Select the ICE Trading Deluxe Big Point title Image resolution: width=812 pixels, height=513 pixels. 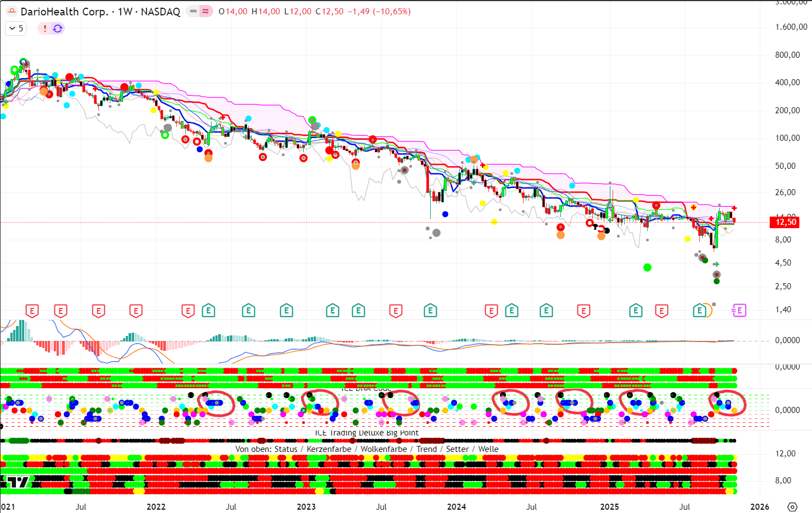coord(366,433)
